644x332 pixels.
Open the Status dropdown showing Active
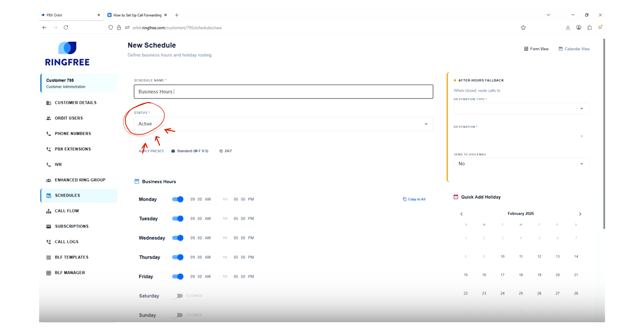coord(283,124)
